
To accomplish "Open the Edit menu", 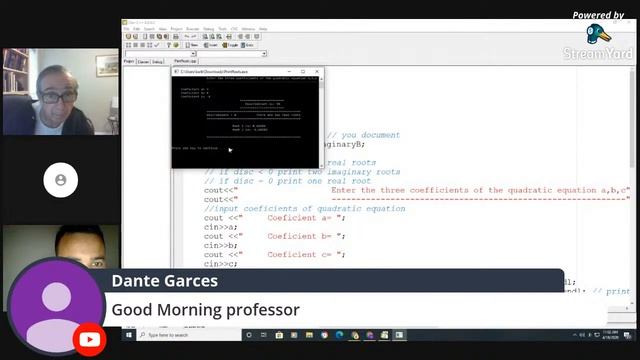I will point(136,29).
